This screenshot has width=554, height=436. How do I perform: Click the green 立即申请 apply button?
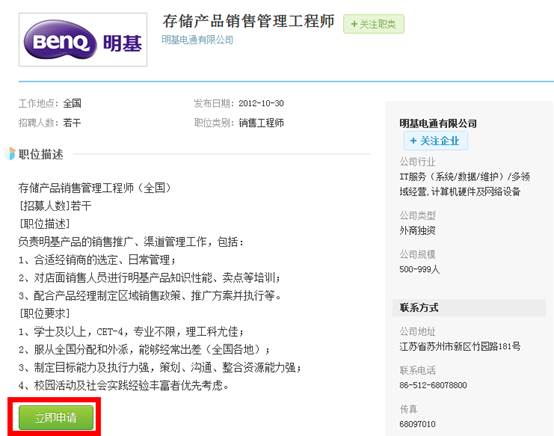[56, 417]
